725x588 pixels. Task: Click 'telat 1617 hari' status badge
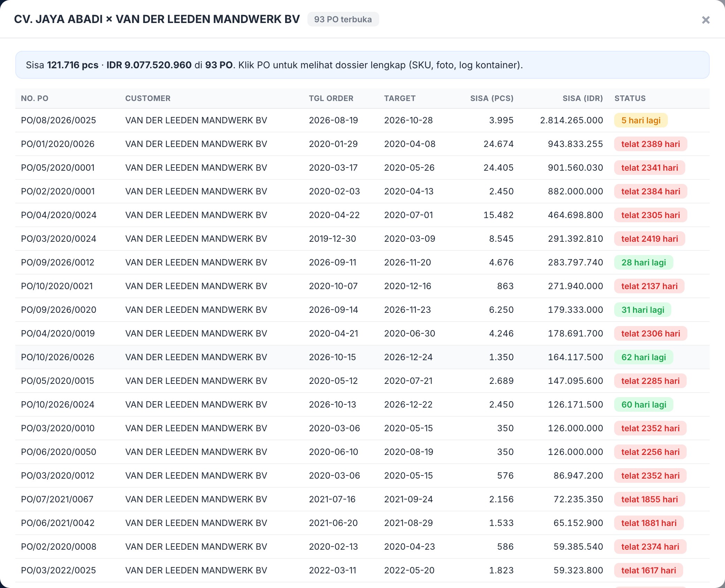click(648, 570)
